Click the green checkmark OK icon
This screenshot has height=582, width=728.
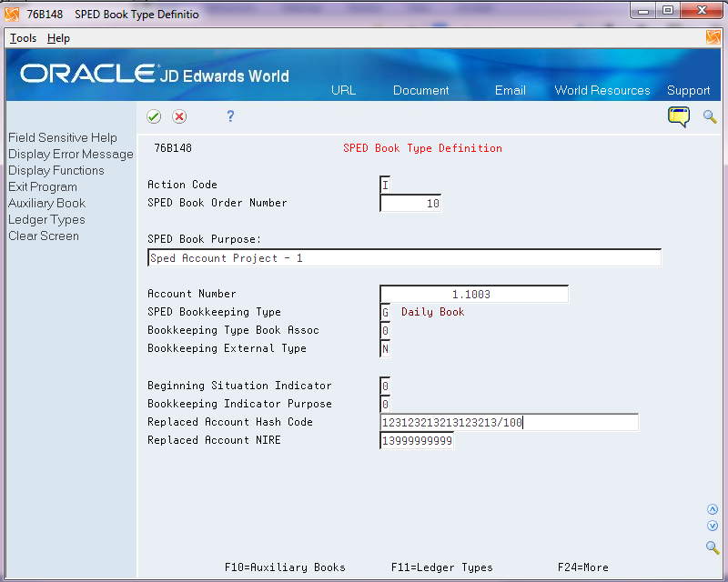pyautogui.click(x=154, y=116)
